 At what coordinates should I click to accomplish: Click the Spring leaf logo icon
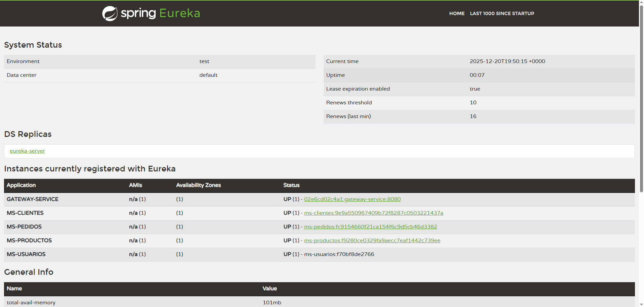(x=110, y=13)
